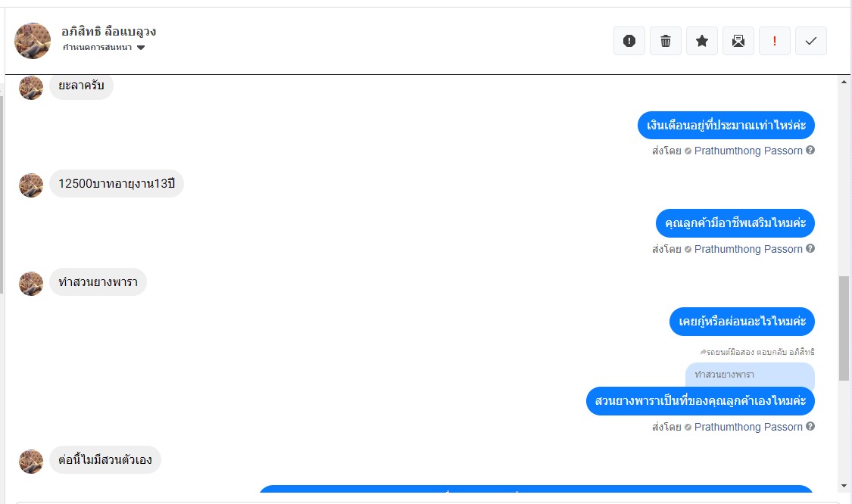Click the quoted reply bubble ทำสวนยางพารา
The image size is (852, 504).
click(750, 375)
